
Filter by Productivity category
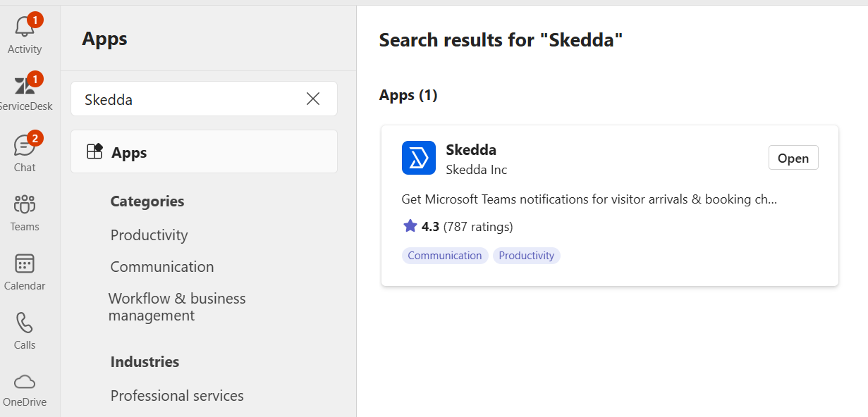(x=149, y=235)
